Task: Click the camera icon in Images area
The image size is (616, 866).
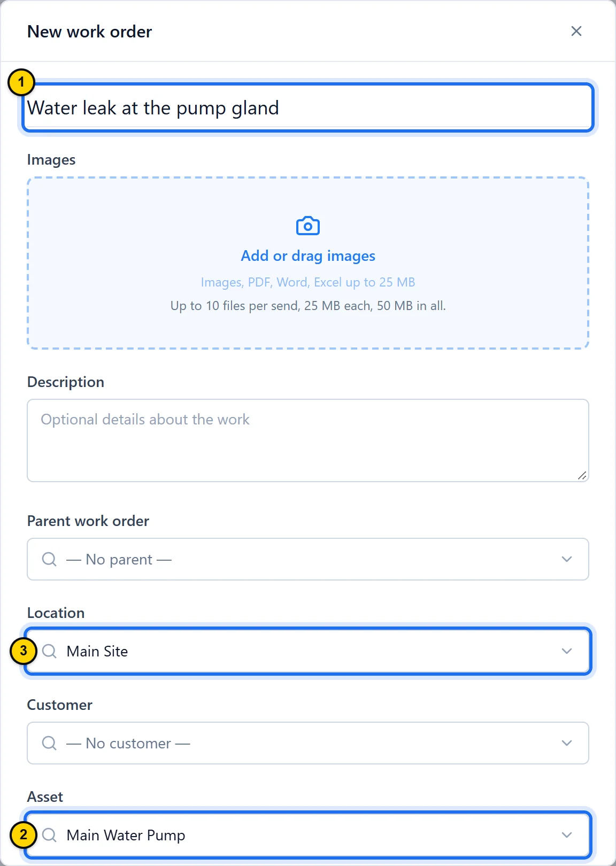Action: click(x=308, y=226)
